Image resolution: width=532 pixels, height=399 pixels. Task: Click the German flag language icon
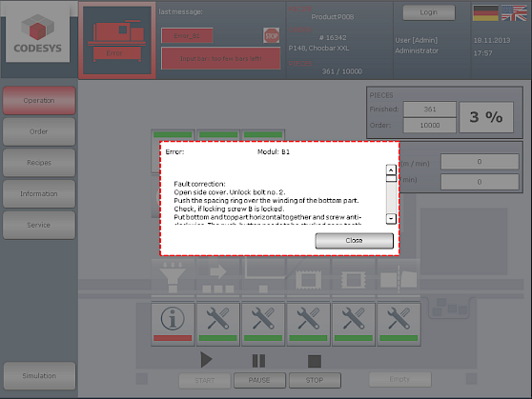click(x=485, y=13)
